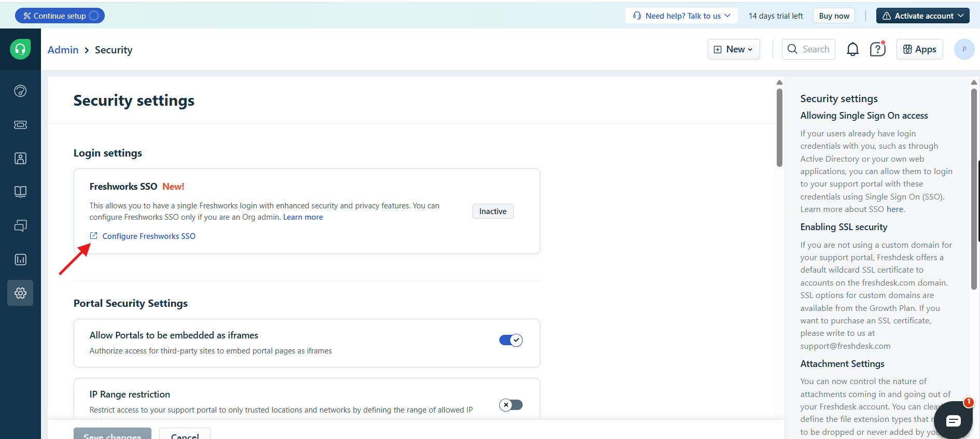
Task: Open the Apps button
Action: tap(919, 49)
